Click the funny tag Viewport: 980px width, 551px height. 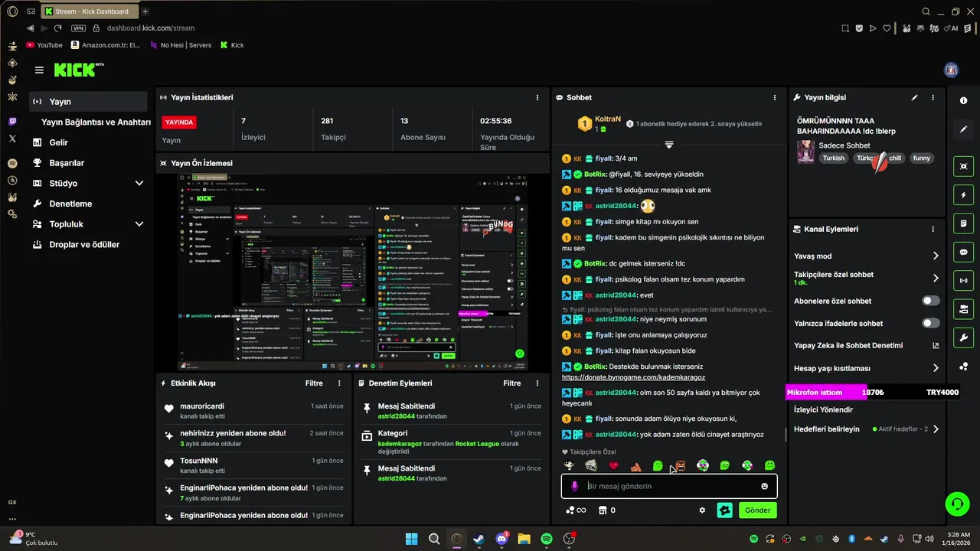pos(922,158)
